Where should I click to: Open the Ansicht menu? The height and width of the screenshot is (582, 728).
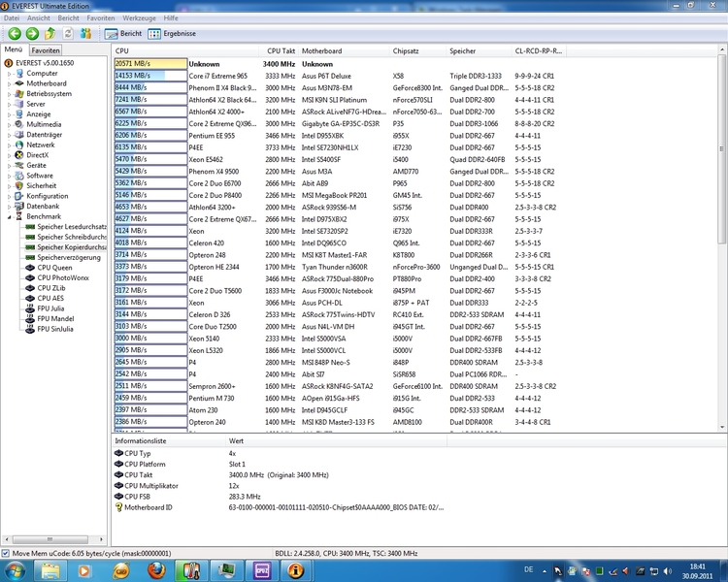point(39,18)
